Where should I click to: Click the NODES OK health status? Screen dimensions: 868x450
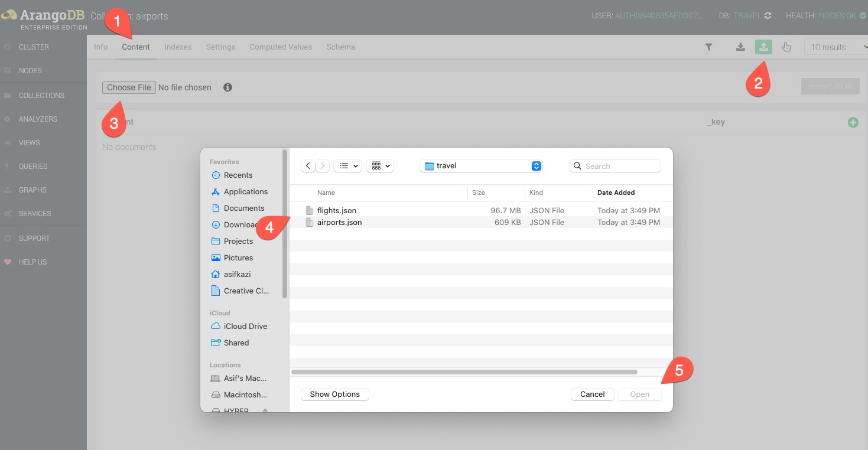point(837,16)
